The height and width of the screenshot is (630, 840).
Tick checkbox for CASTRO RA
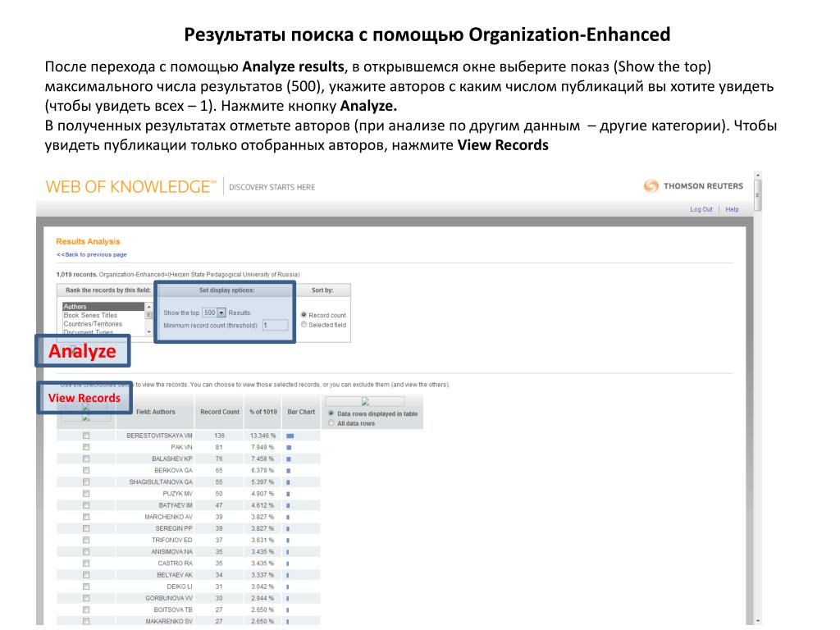(86, 564)
